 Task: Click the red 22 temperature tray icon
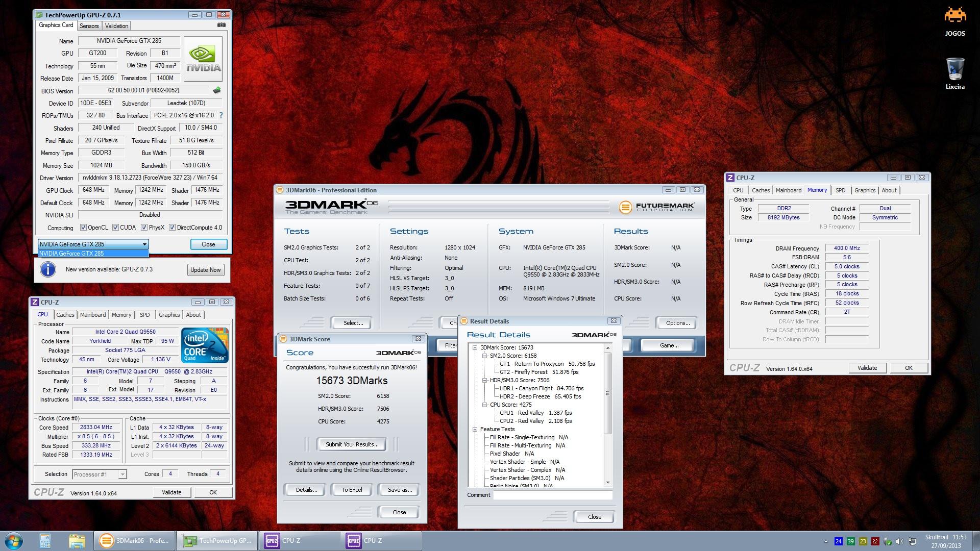click(x=875, y=541)
